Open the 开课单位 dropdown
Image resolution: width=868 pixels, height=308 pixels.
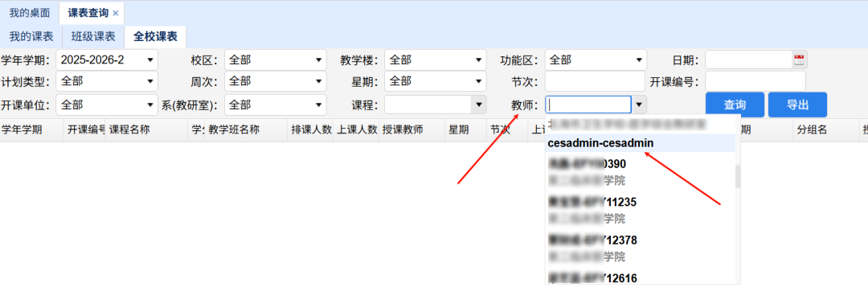point(107,105)
